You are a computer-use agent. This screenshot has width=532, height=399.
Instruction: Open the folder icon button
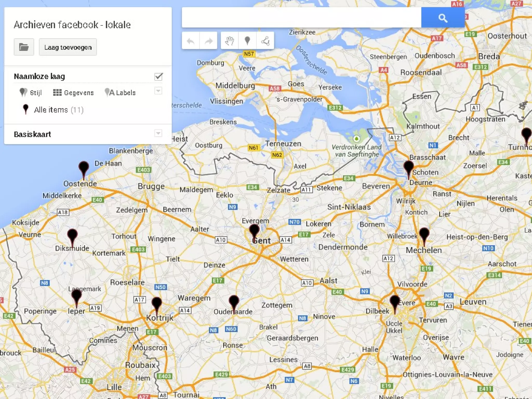tap(24, 47)
